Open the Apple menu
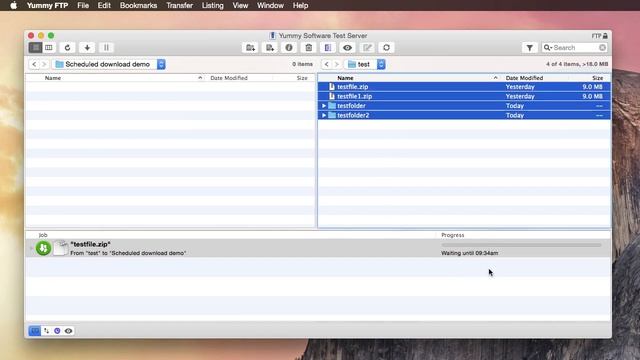 coord(13,5)
